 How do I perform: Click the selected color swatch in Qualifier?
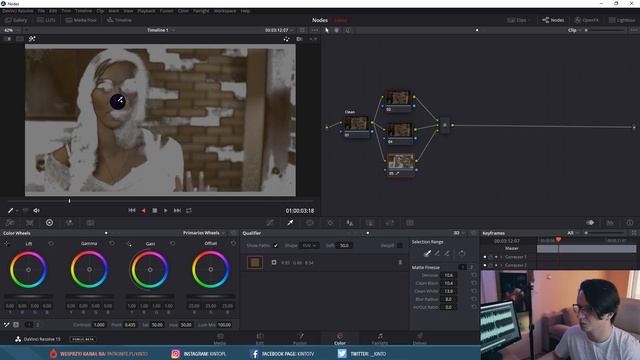coord(255,262)
